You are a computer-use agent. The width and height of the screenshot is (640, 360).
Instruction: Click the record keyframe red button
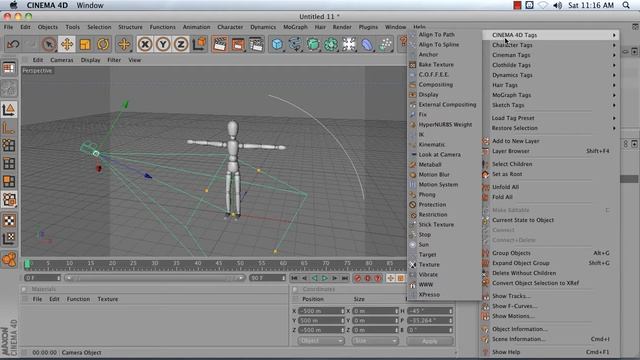click(x=358, y=278)
